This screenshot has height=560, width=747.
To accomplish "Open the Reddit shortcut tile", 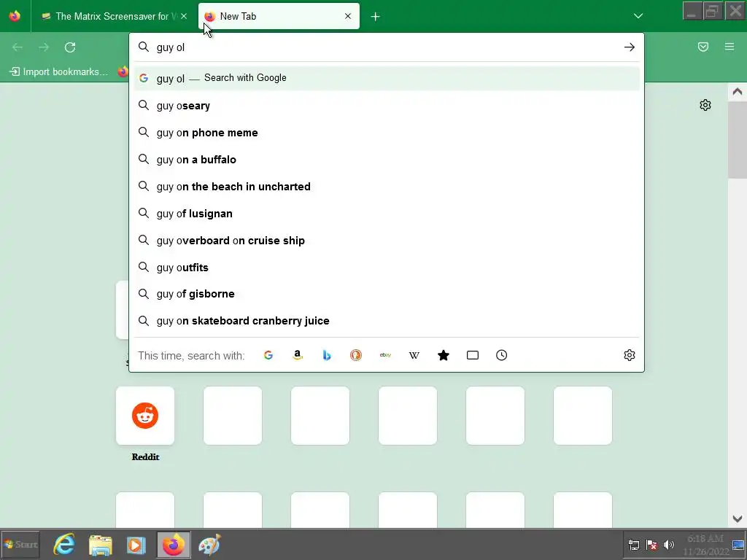I will tap(145, 416).
